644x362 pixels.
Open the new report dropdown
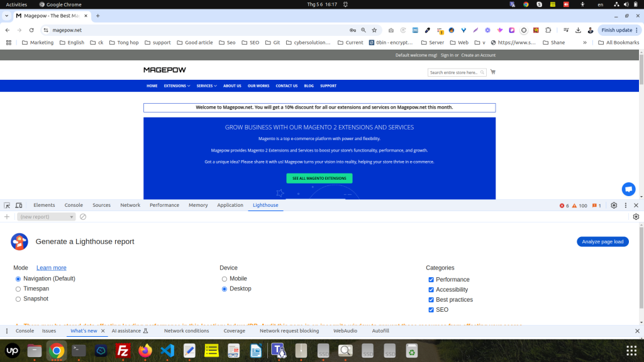[47, 217]
